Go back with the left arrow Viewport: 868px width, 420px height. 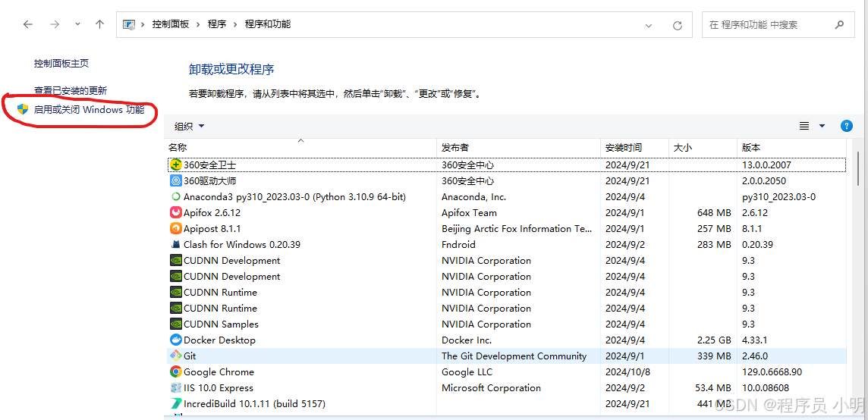click(x=27, y=24)
